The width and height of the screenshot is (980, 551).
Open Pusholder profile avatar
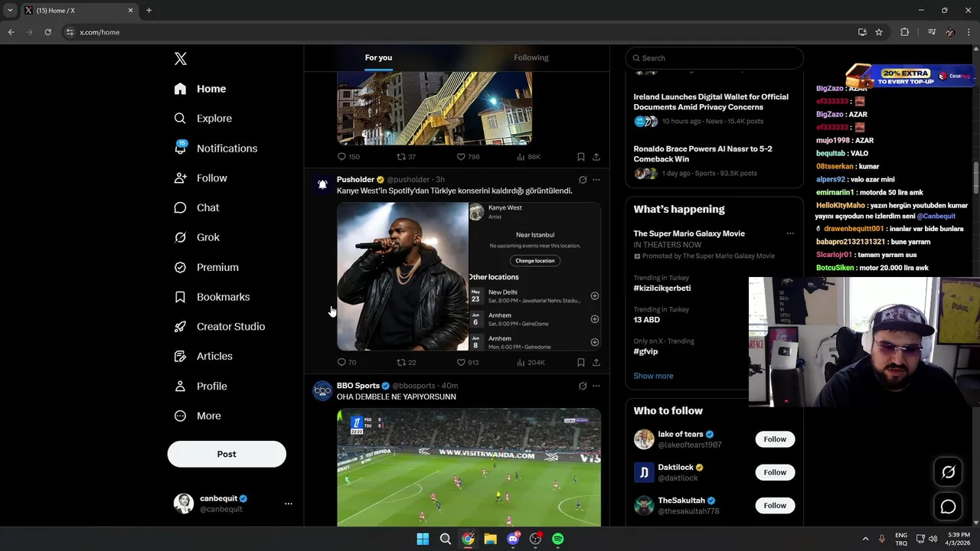point(322,184)
